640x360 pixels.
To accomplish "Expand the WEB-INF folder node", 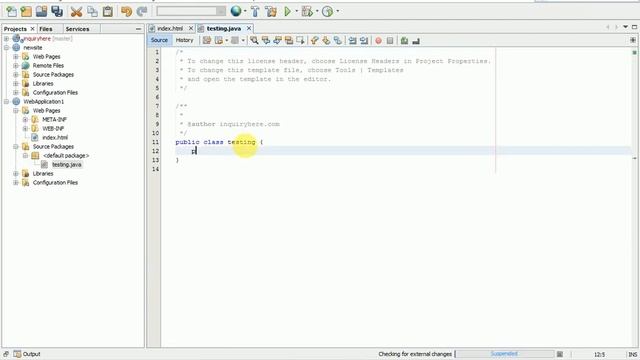I will pos(25,129).
